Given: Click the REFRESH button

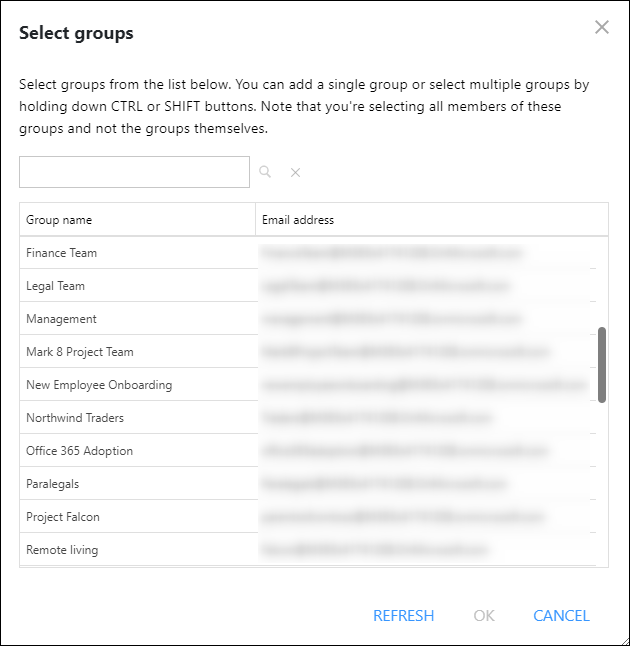Looking at the screenshot, I should click(403, 616).
